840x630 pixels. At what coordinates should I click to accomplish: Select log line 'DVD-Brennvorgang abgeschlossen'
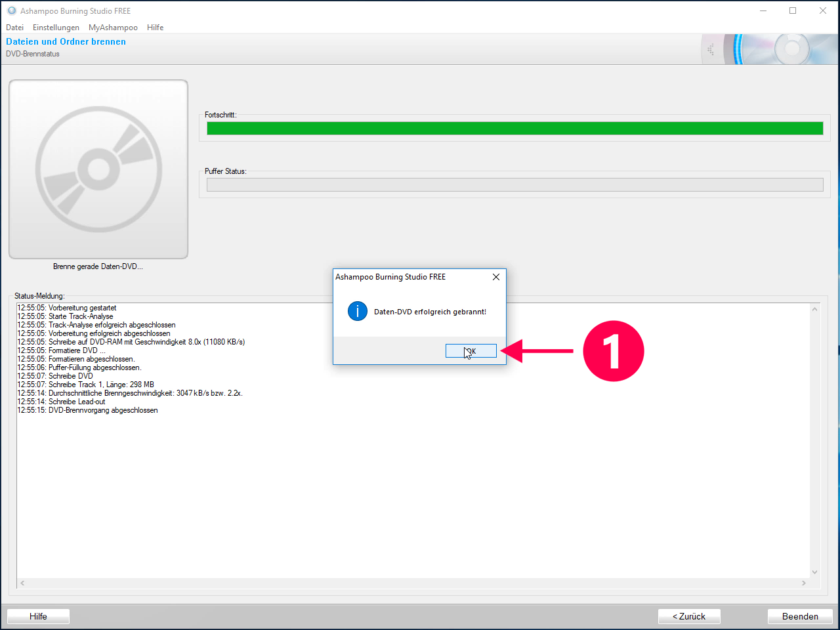(87, 410)
